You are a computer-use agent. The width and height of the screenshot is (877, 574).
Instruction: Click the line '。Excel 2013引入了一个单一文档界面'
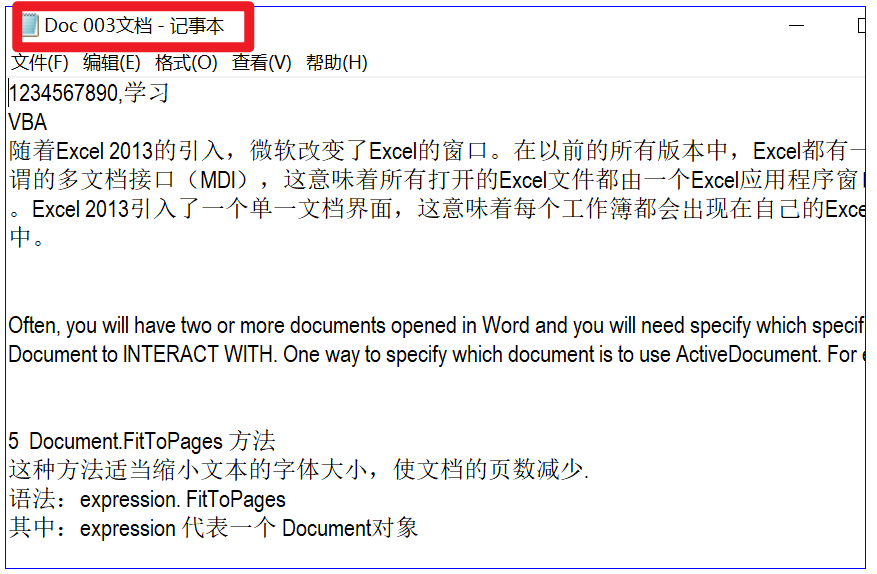(x=437, y=209)
